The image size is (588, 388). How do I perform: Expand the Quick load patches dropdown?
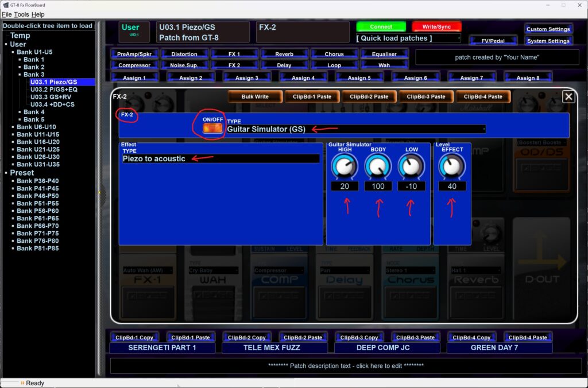pyautogui.click(x=408, y=38)
